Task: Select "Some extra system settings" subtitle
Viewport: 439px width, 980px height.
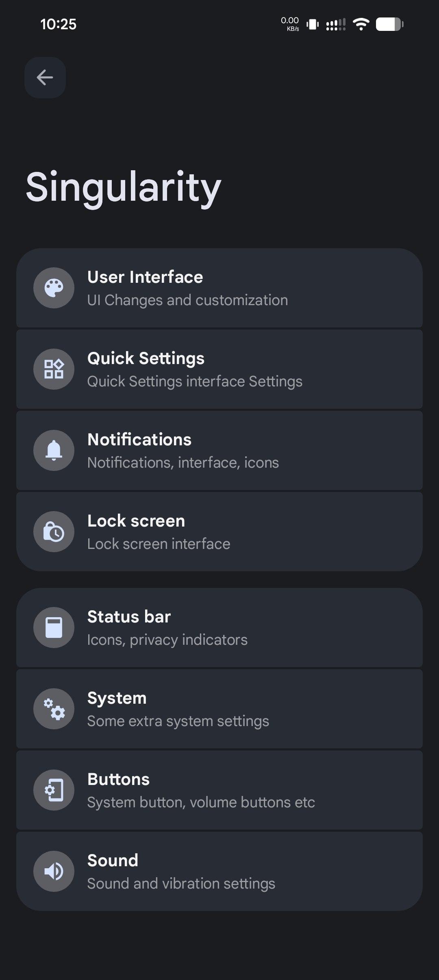Action: point(178,721)
